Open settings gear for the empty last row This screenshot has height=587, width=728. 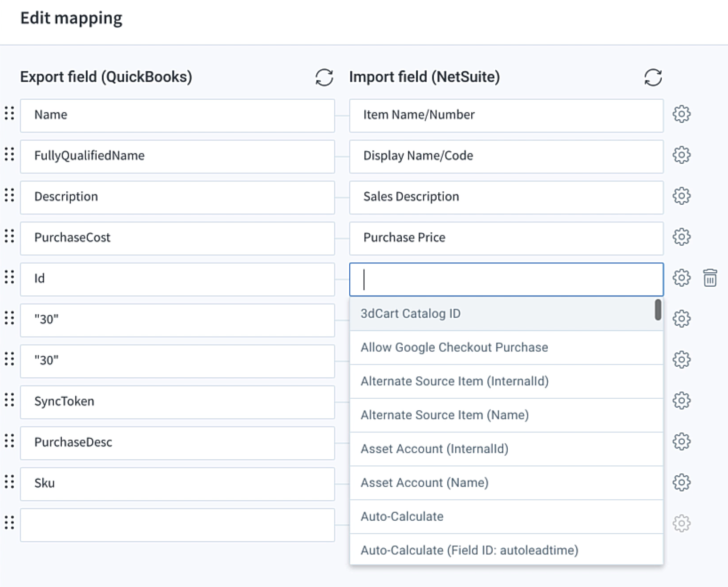pos(681,523)
